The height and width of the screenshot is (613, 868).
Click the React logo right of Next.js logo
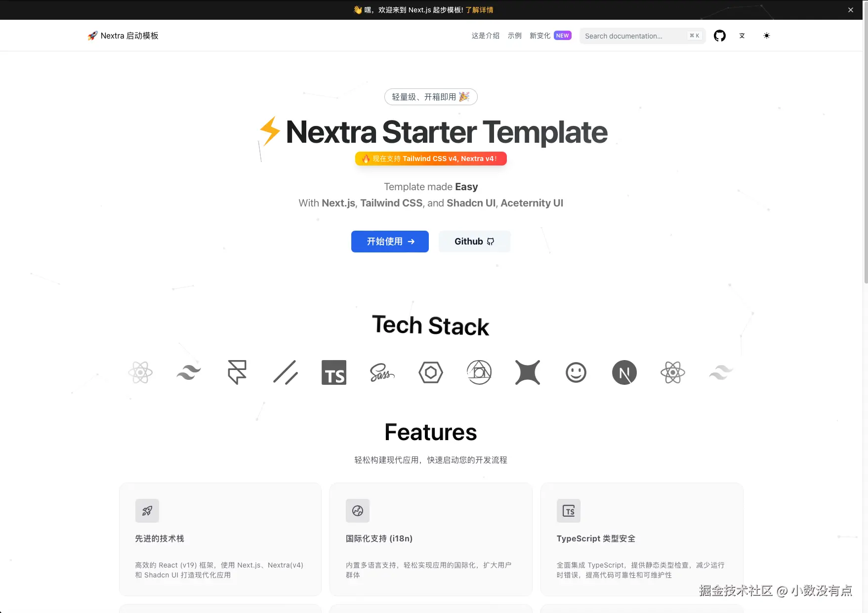(673, 372)
